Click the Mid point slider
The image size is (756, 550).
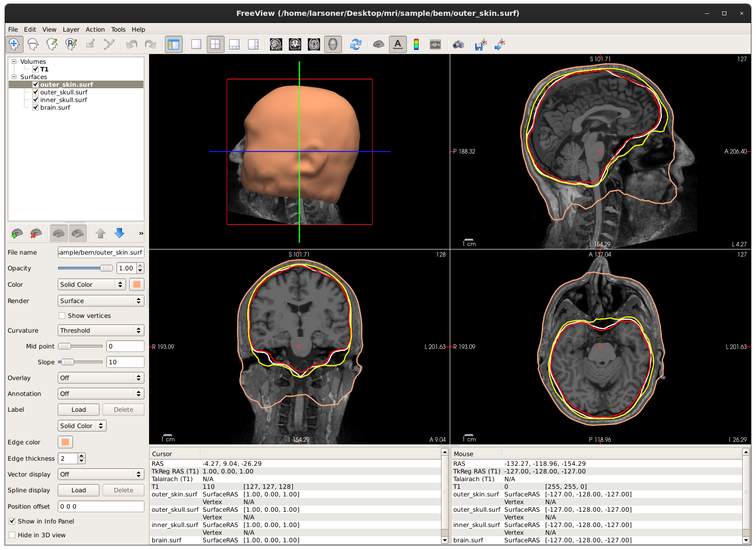[80, 346]
